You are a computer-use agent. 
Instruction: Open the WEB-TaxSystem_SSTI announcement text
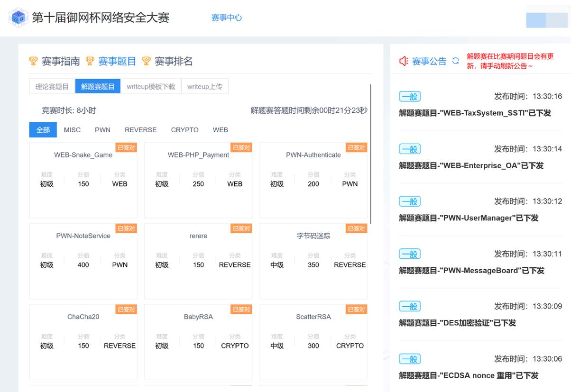click(x=475, y=113)
